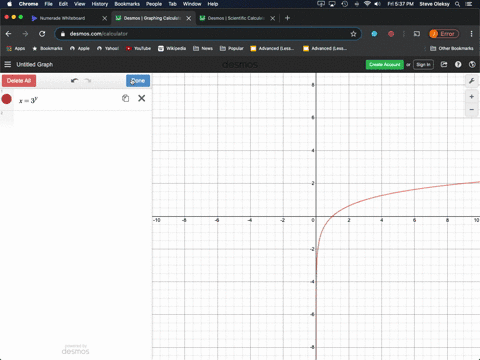This screenshot has height=360, width=480.
Task: Close the Desmos Scientific Calculator tab
Action: click(x=273, y=18)
